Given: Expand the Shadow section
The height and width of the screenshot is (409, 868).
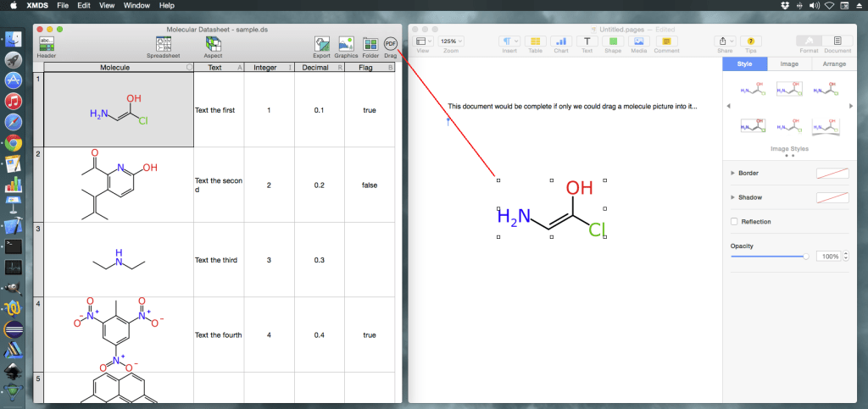Looking at the screenshot, I should (733, 197).
